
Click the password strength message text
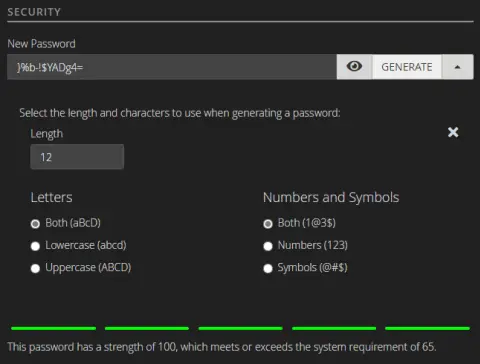tap(222, 347)
